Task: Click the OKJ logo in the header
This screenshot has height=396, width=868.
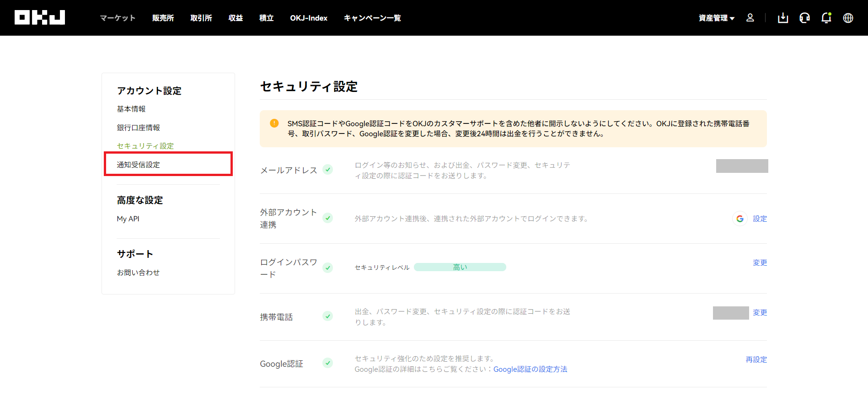Action: (x=40, y=17)
